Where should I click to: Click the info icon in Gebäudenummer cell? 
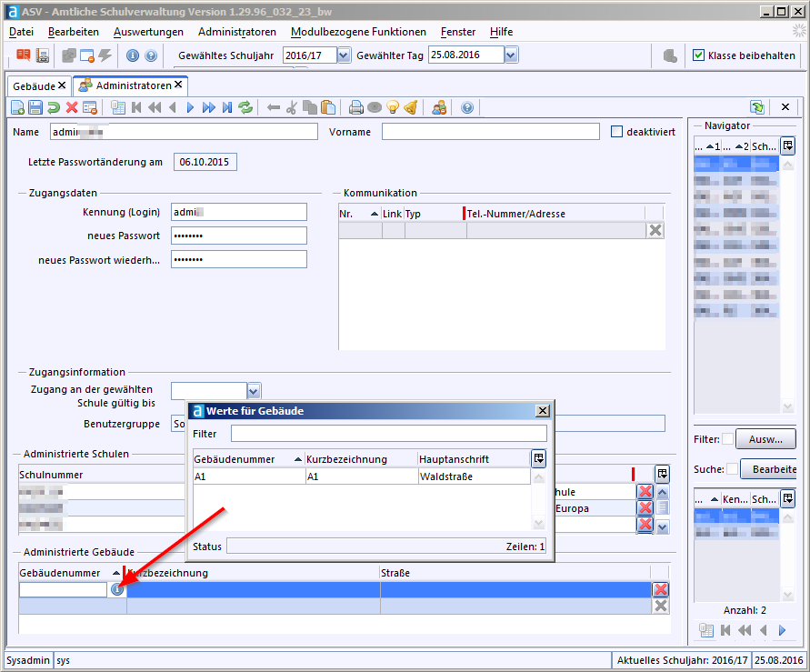pos(117,589)
